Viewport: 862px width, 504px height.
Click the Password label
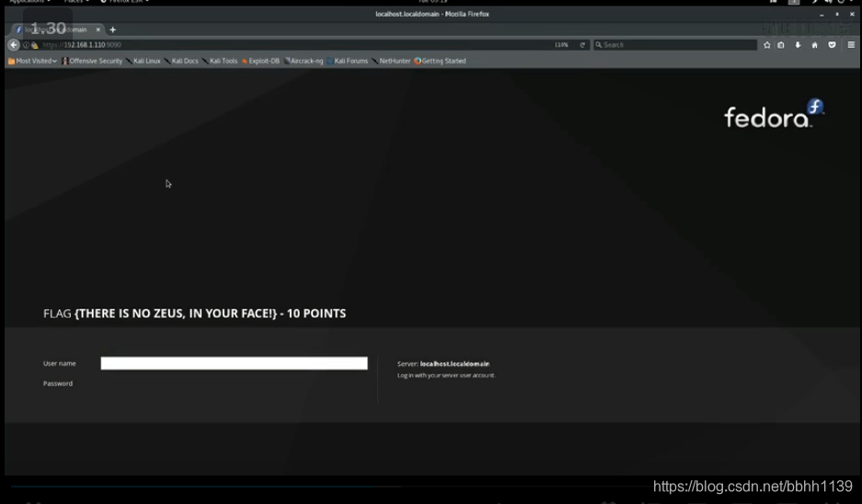pos(58,384)
